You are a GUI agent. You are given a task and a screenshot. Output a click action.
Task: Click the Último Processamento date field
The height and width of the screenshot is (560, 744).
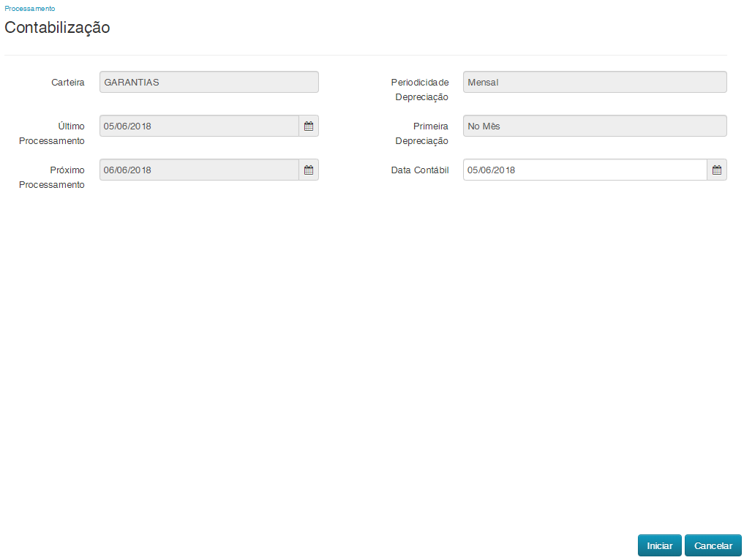tap(199, 126)
